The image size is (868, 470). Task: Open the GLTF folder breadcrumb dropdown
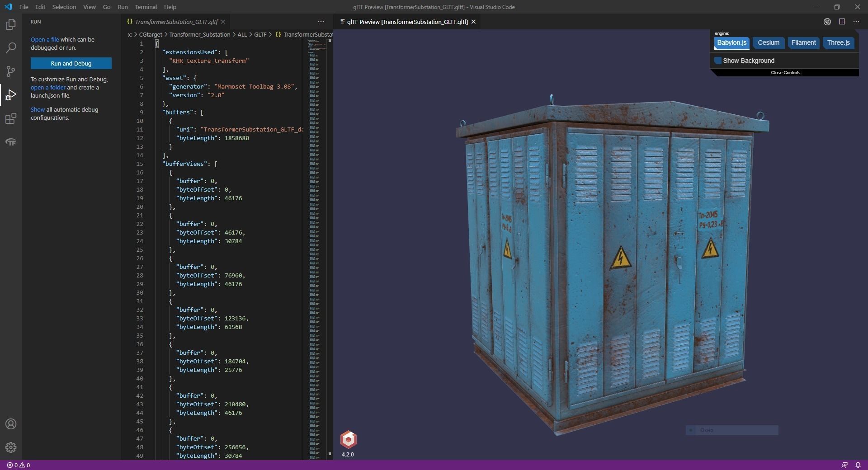point(260,34)
